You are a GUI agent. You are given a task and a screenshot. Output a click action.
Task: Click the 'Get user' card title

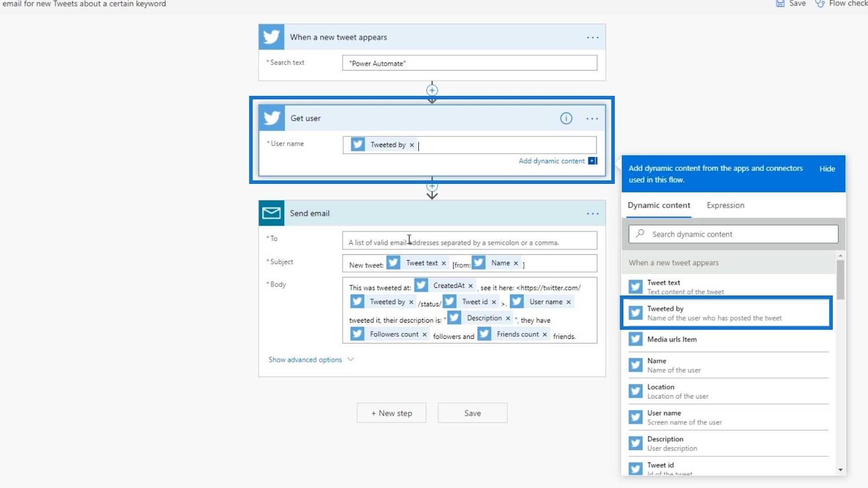click(x=305, y=118)
